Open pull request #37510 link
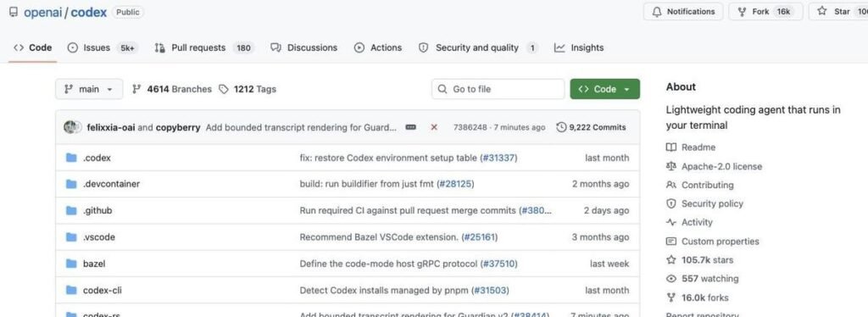Image resolution: width=868 pixels, height=317 pixels. click(x=498, y=264)
